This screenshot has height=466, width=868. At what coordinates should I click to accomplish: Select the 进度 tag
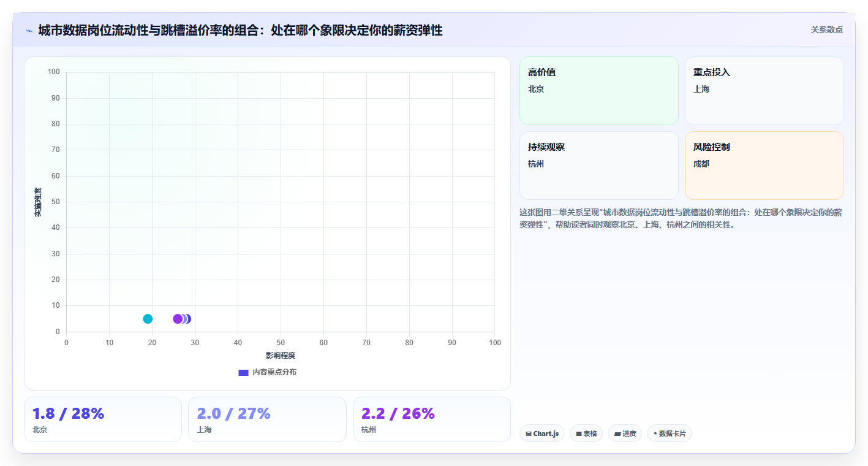point(625,434)
